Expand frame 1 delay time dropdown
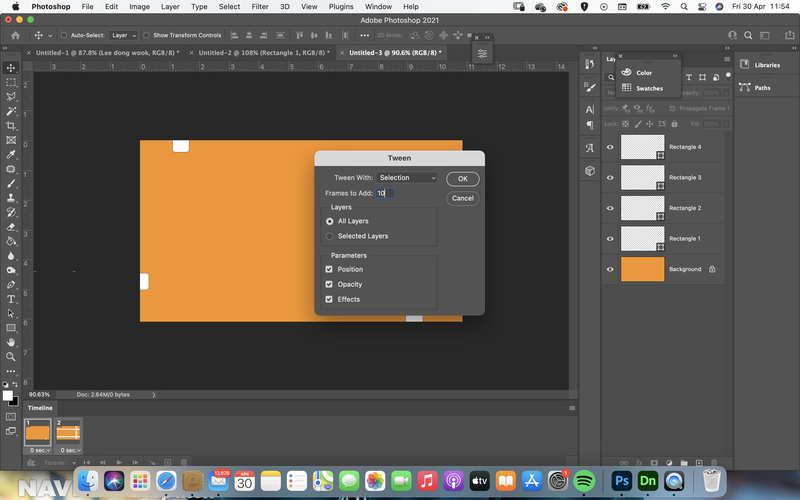Screen dimensions: 800x500 (x=40, y=450)
